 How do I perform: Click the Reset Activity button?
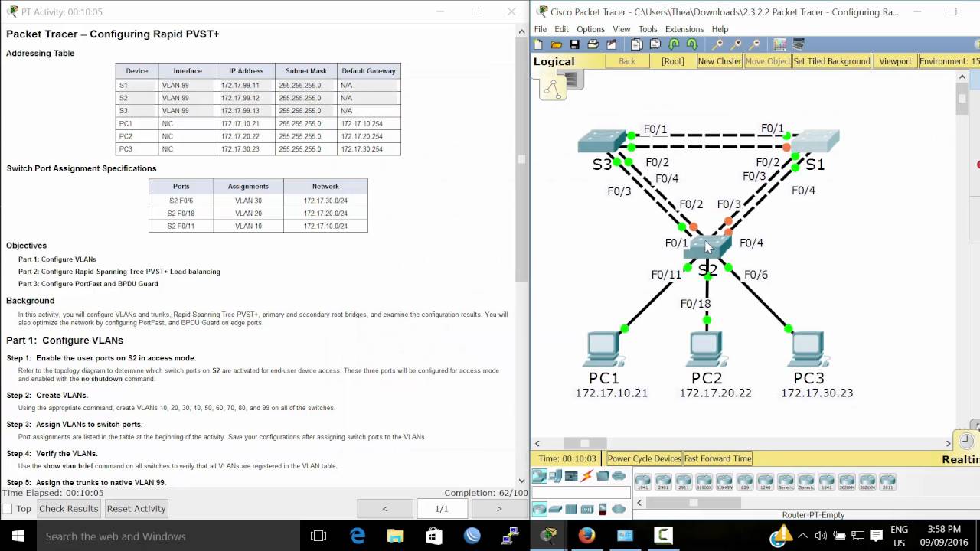pyautogui.click(x=136, y=509)
